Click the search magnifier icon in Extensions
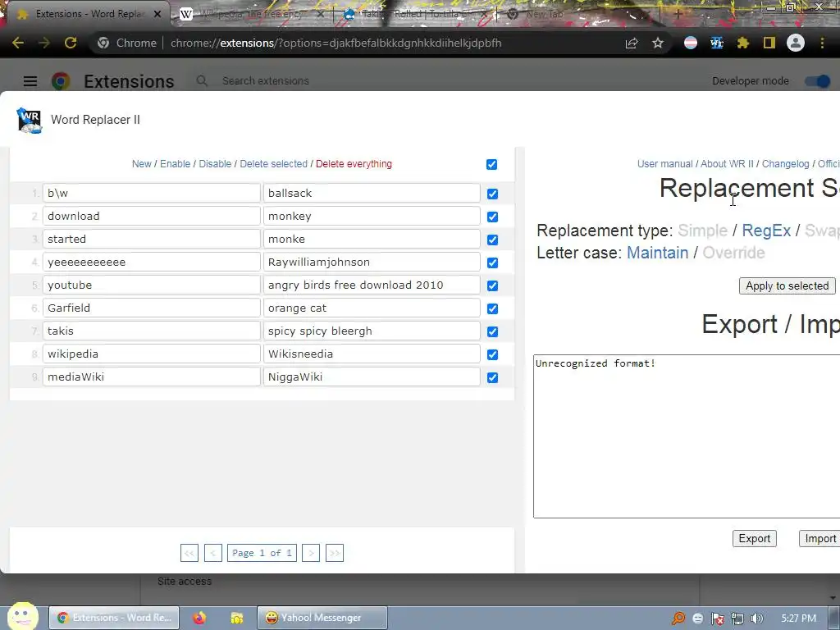Image resolution: width=840 pixels, height=630 pixels. (x=202, y=81)
